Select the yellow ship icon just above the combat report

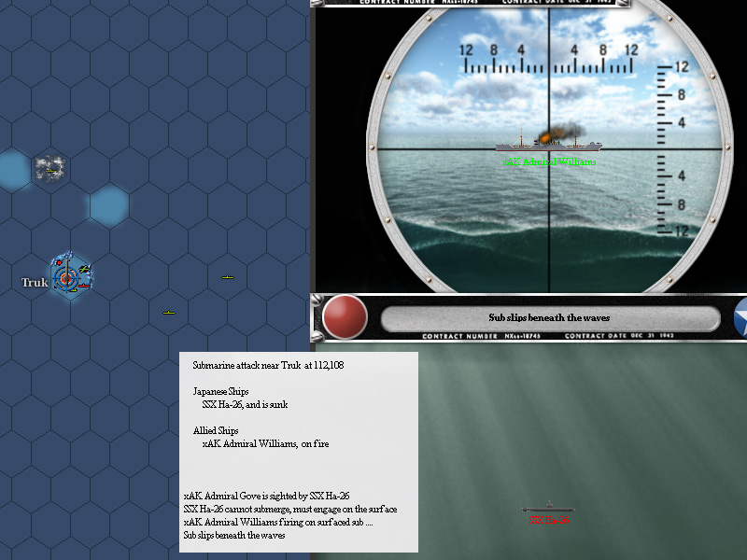click(x=169, y=313)
